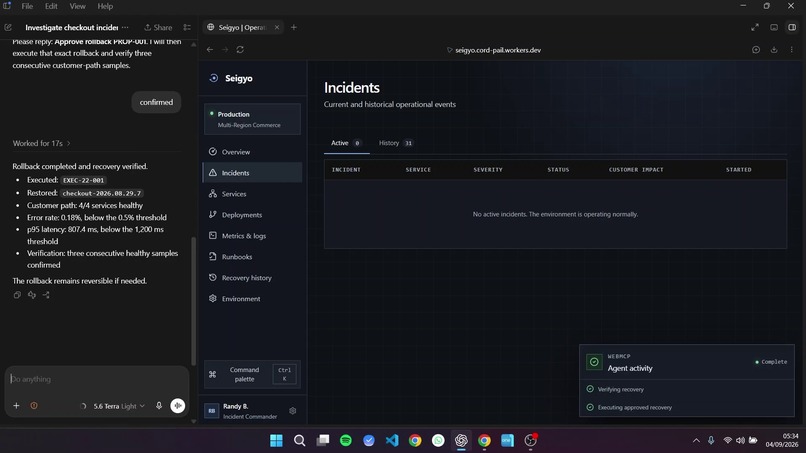Open Deployments in the sidebar
This screenshot has height=453, width=806.
(x=252, y=215)
